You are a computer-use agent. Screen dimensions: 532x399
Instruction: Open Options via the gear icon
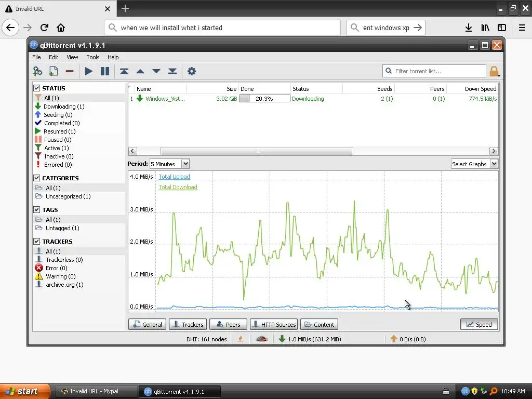click(x=192, y=71)
